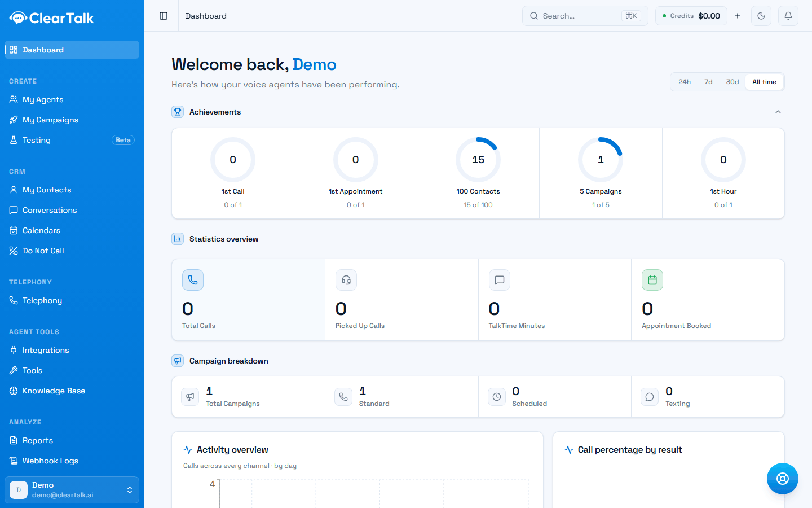
Task: Select the 30d time range
Action: click(x=732, y=82)
